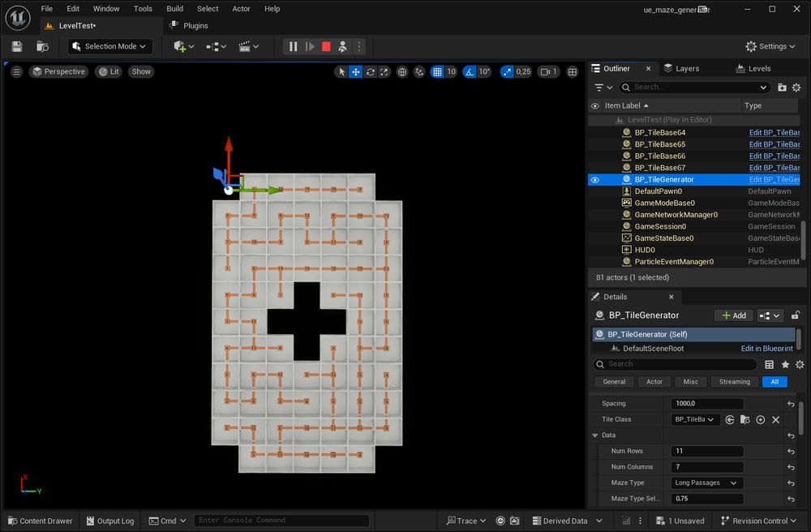Click the Save current level icon

click(17, 46)
